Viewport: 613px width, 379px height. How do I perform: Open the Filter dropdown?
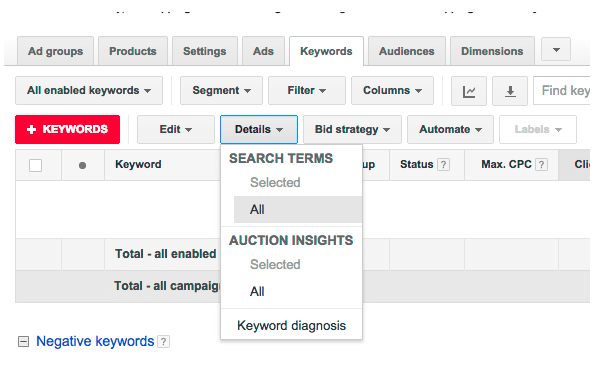click(x=307, y=91)
